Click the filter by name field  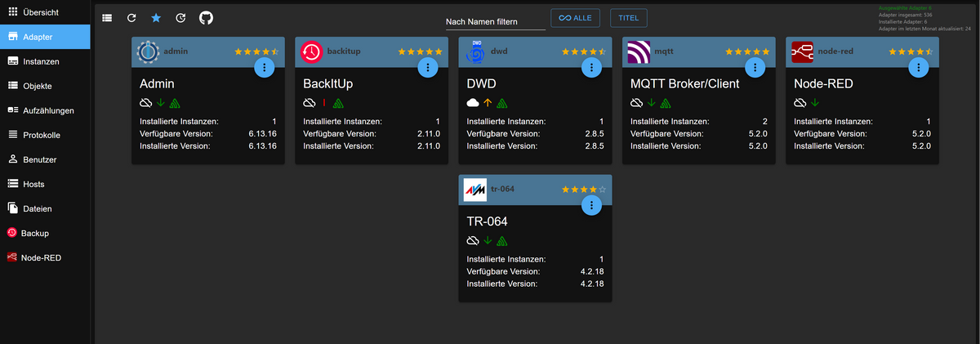[x=496, y=22]
